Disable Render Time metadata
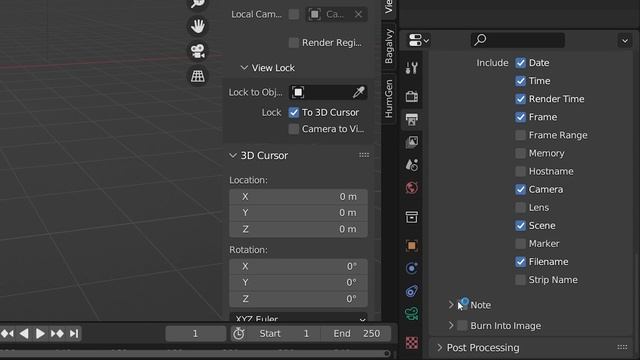This screenshot has height=360, width=640. click(x=520, y=99)
